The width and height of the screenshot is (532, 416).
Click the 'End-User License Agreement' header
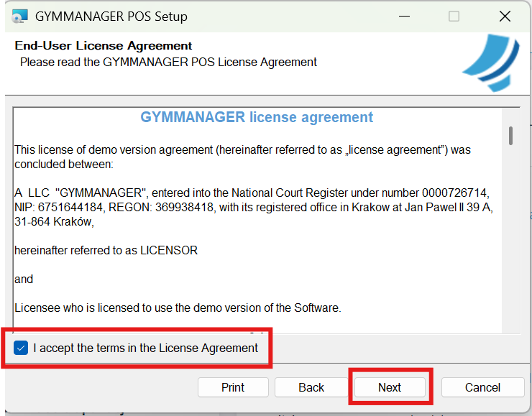point(104,46)
